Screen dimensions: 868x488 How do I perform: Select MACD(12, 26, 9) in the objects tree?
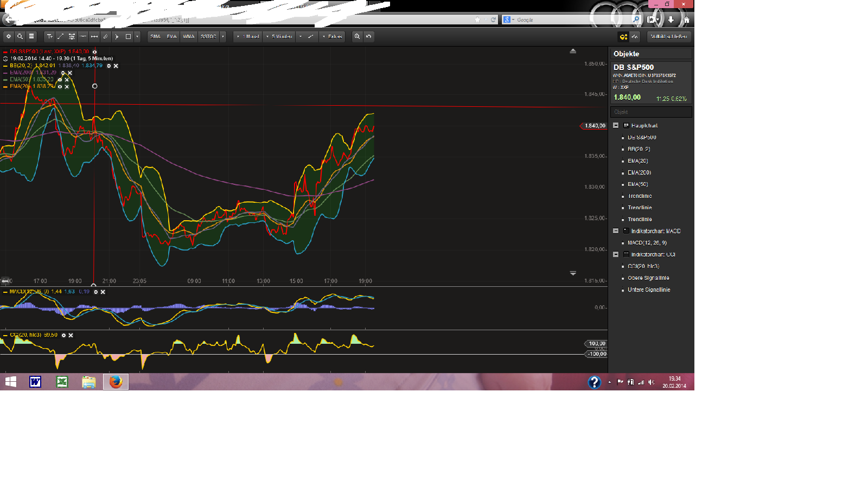647,243
